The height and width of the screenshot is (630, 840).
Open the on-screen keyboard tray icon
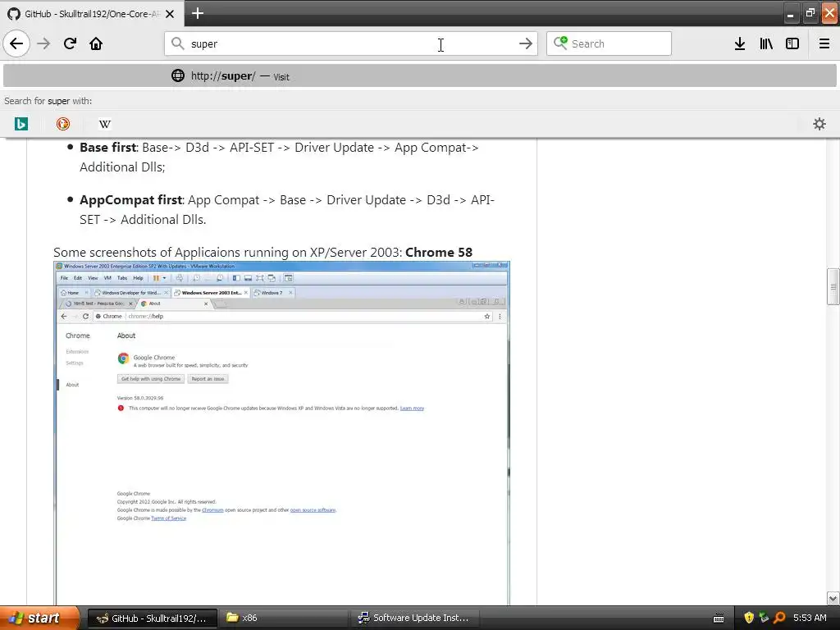[719, 619]
